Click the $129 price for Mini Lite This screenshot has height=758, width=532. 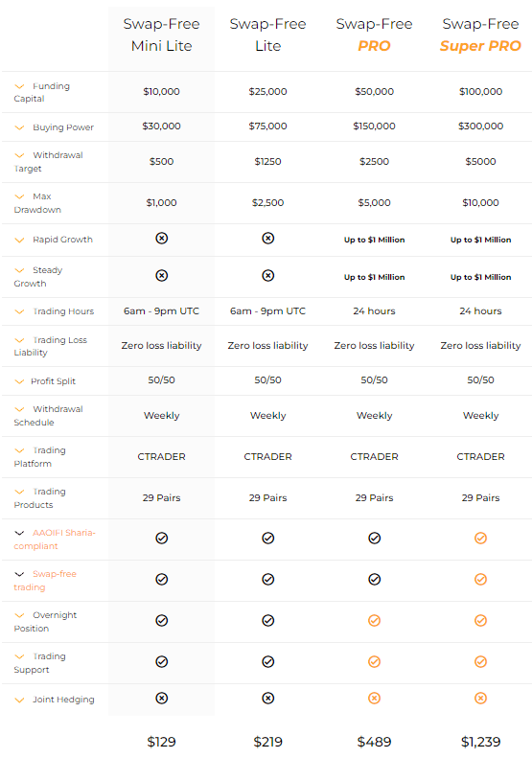(162, 742)
